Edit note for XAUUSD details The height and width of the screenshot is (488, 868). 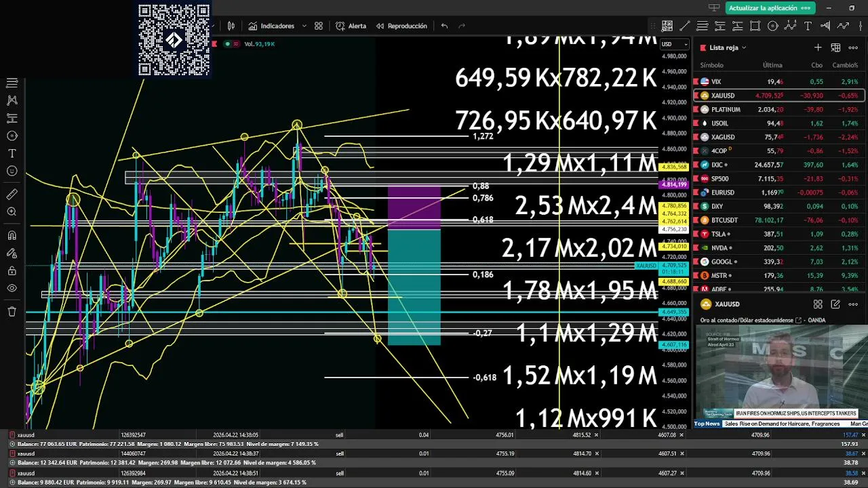tap(835, 304)
